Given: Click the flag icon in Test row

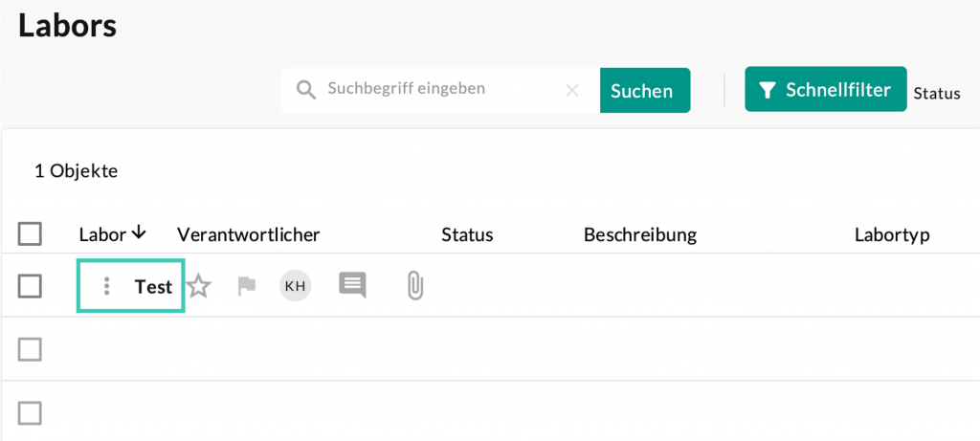Looking at the screenshot, I should [x=247, y=286].
